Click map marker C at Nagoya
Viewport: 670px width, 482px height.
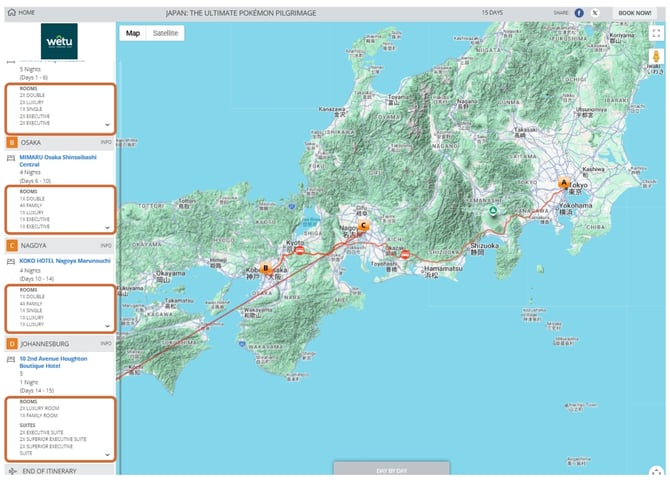(363, 225)
